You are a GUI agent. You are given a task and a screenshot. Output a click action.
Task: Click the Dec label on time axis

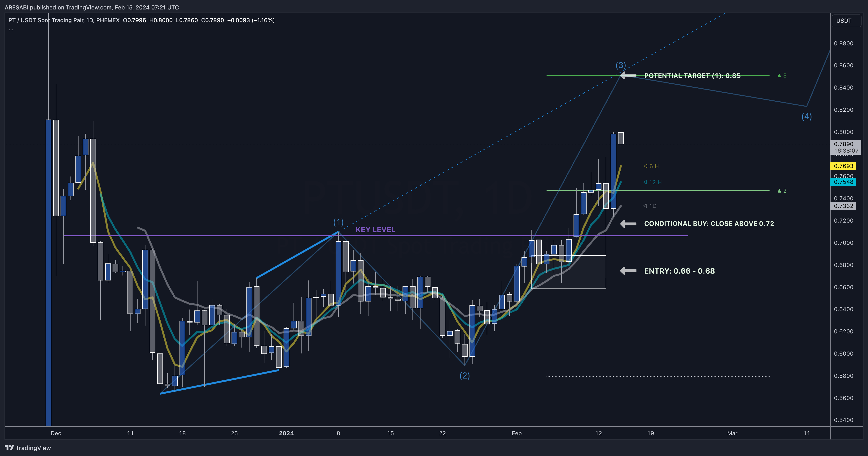(56, 433)
